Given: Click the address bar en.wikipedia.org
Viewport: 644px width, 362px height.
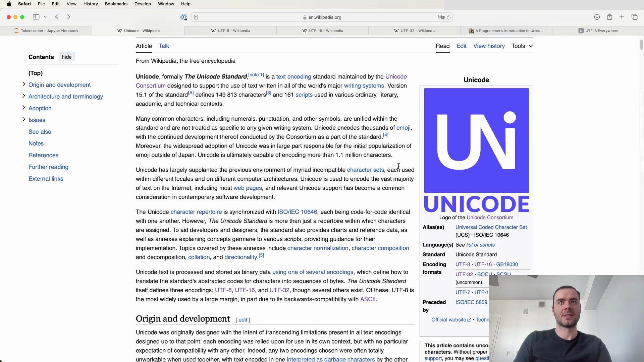Looking at the screenshot, I should point(322,17).
